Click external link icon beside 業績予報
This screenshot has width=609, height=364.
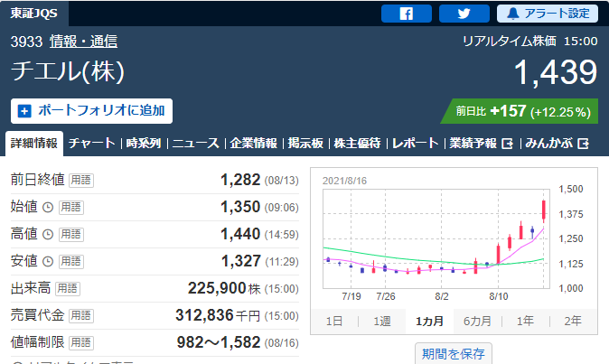[508, 144]
